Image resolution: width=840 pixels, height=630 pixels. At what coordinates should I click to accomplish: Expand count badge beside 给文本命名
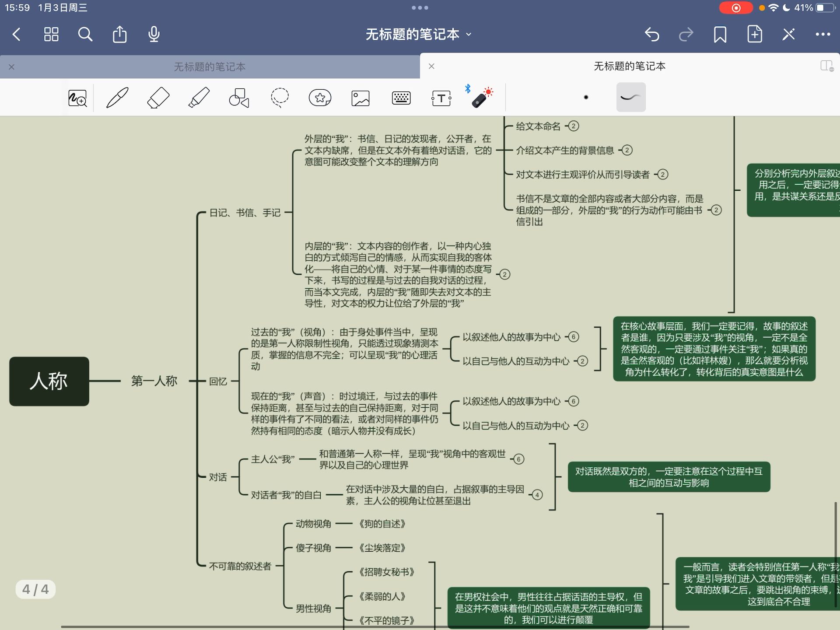[574, 126]
